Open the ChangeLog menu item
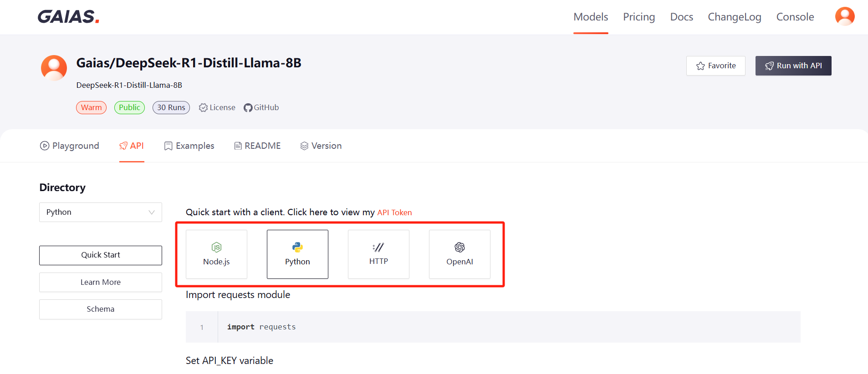This screenshot has width=868, height=374. pyautogui.click(x=734, y=17)
